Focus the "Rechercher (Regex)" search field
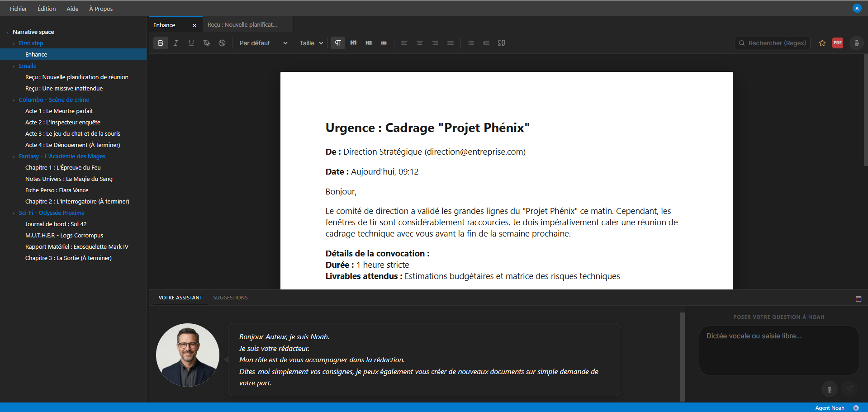This screenshot has width=868, height=412. click(776, 43)
